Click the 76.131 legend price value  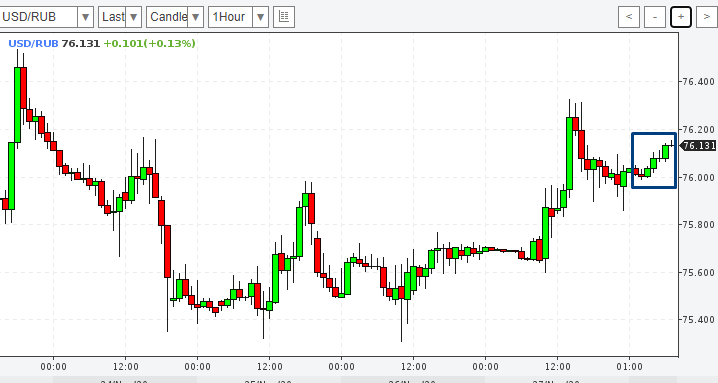coord(81,44)
